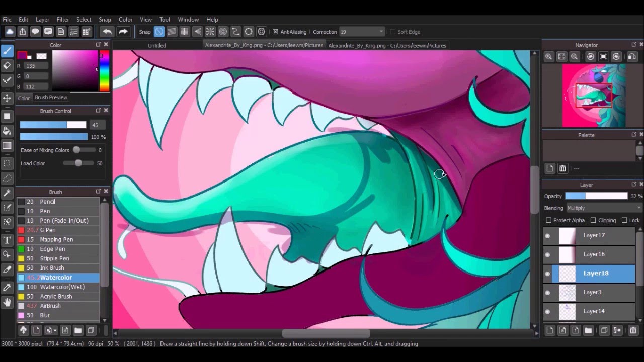Screen dimensions: 644x362
Task: Open the Correction value dropdown
Action: pos(362,32)
